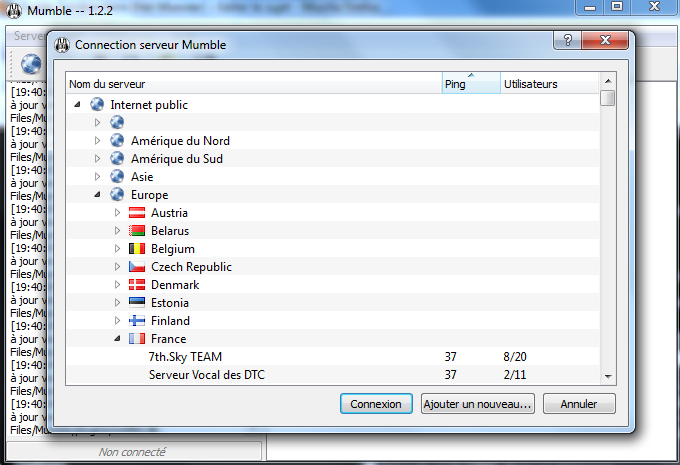The width and height of the screenshot is (680, 465).
Task: Select Serveur Vocal des DTC server
Action: (x=333, y=374)
